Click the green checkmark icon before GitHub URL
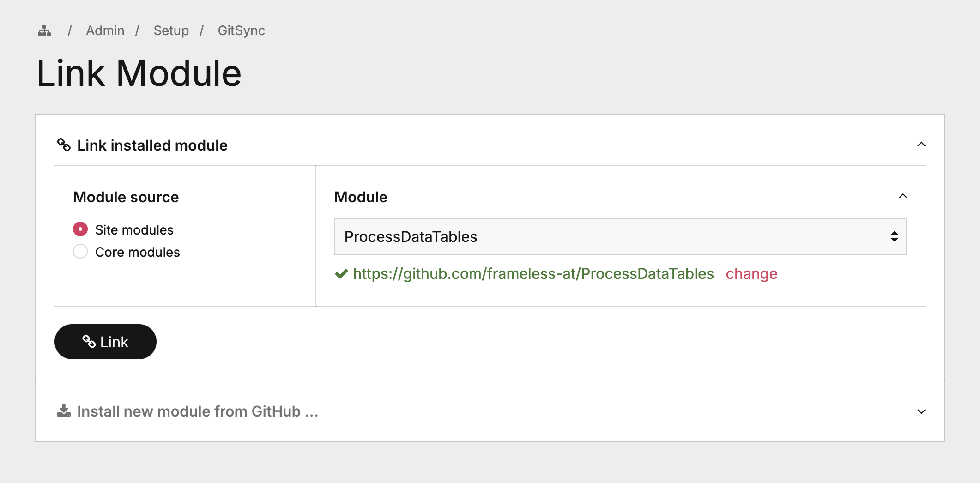The height and width of the screenshot is (483, 980). [341, 274]
